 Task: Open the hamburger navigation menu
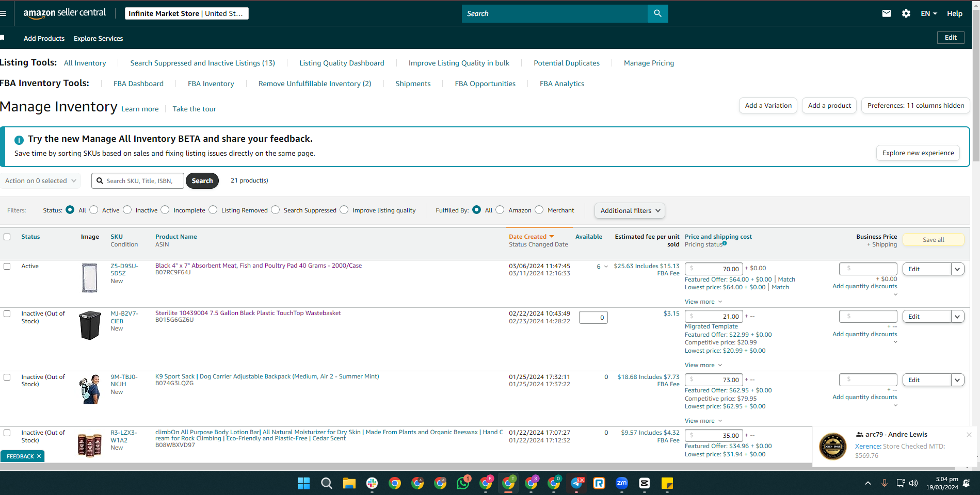(3, 13)
